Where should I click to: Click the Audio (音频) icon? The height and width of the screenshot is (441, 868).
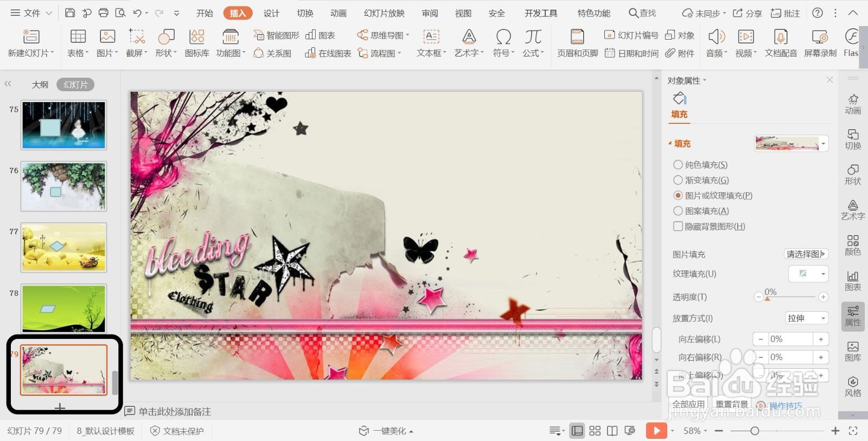(x=717, y=37)
